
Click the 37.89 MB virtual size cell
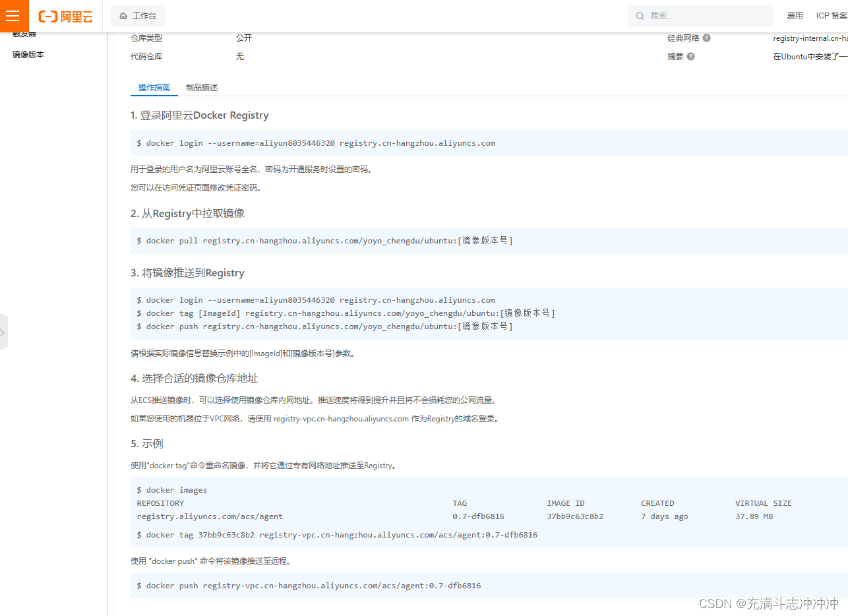click(x=754, y=516)
